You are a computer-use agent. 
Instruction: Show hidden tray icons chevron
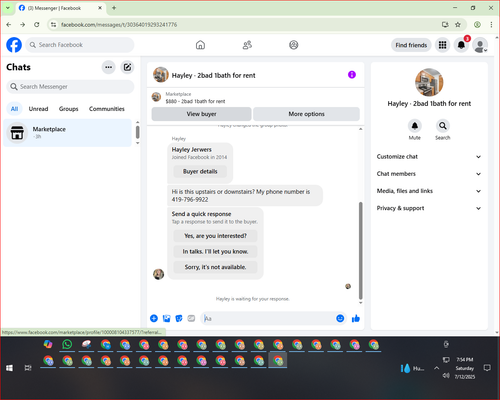click(x=436, y=368)
